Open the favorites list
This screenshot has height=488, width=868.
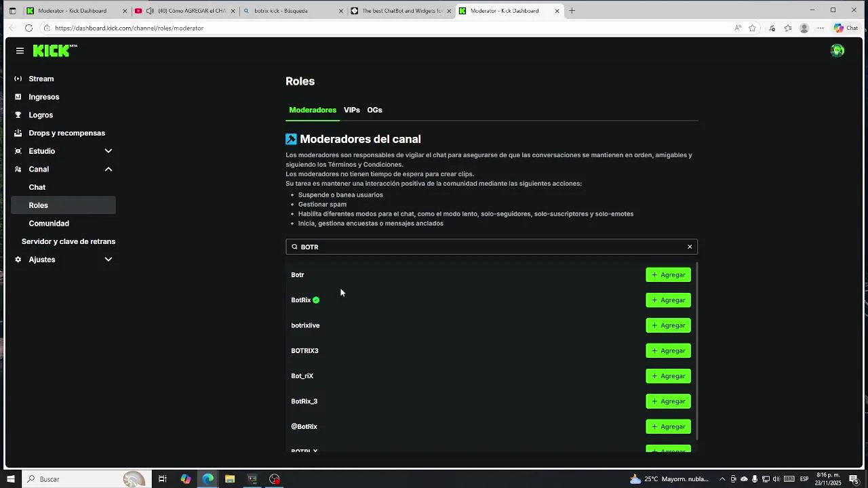point(788,28)
